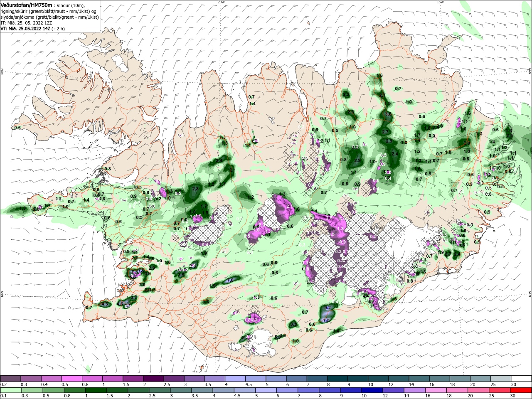This screenshot has height=399, width=532.
Task: Pick the dark teal 8–9 snow swatch
Action: (337, 379)
